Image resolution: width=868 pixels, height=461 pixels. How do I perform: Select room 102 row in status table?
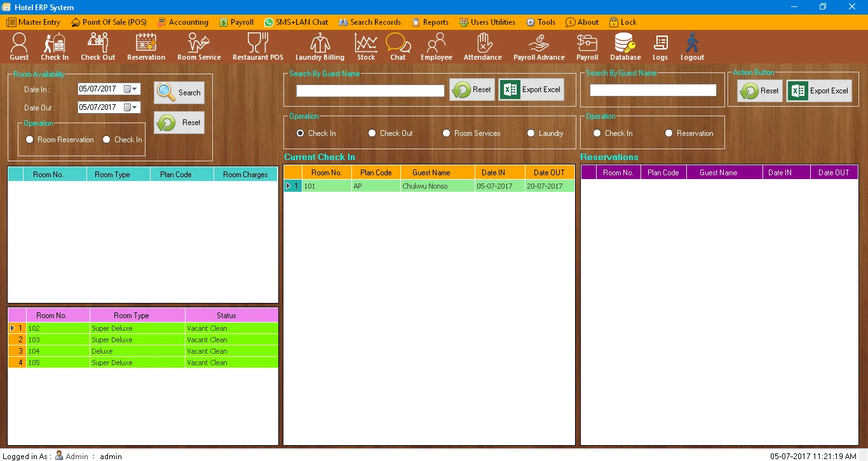[x=143, y=328]
